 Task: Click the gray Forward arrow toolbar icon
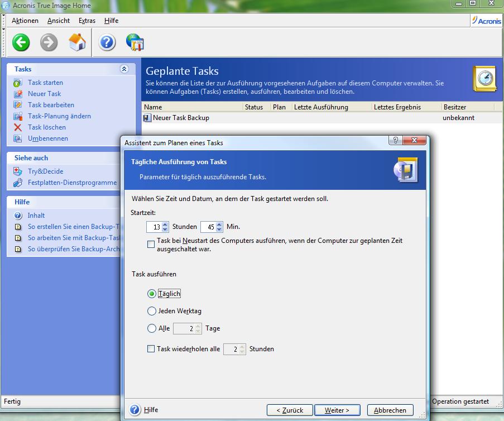pos(49,42)
